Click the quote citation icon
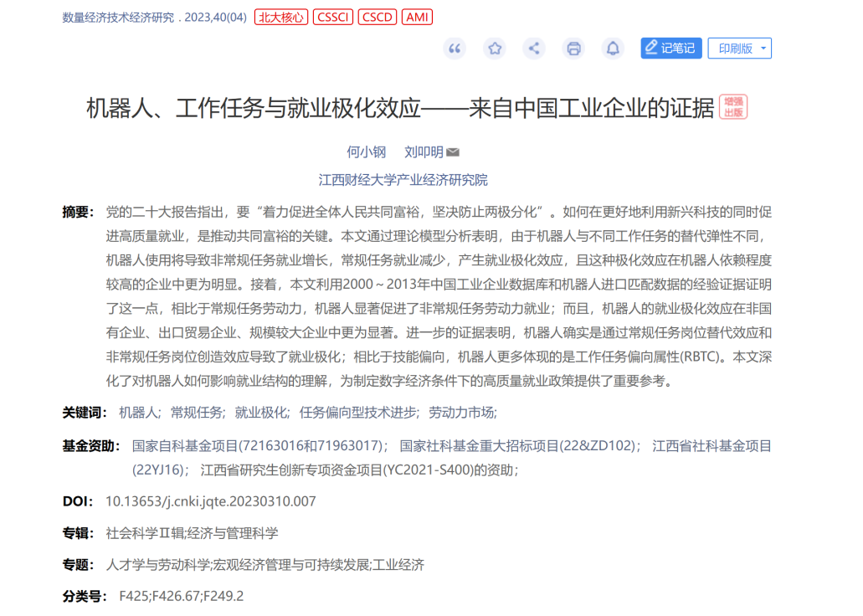 pos(455,49)
